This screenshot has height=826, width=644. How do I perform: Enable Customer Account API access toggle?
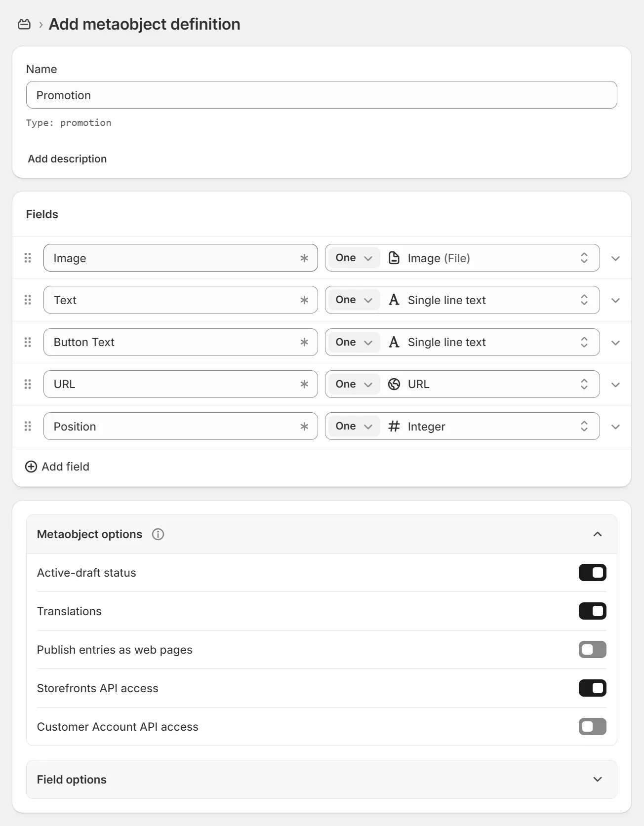(592, 727)
